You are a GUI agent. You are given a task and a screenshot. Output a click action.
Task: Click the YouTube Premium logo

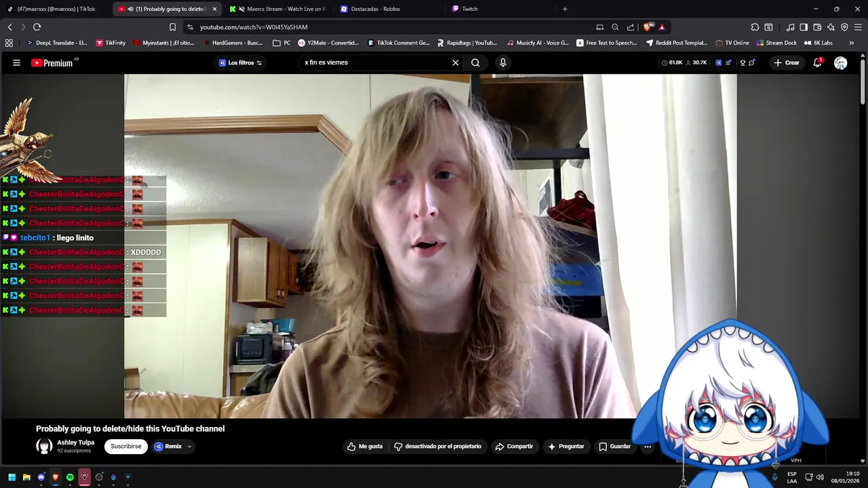pyautogui.click(x=52, y=62)
